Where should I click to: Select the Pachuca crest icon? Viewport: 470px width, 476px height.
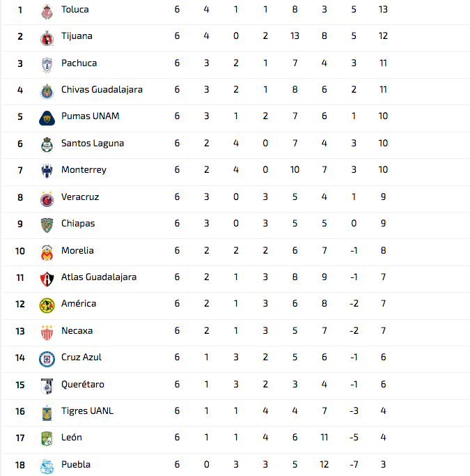click(47, 65)
